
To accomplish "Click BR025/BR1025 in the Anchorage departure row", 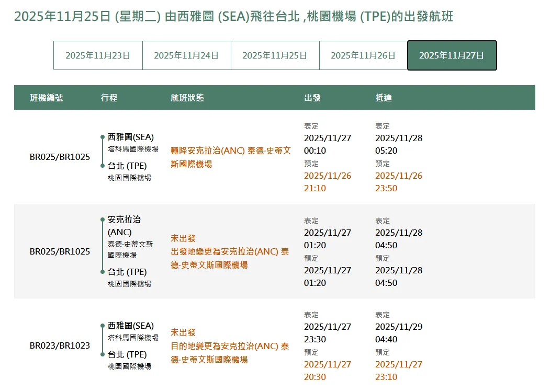I will point(60,251).
